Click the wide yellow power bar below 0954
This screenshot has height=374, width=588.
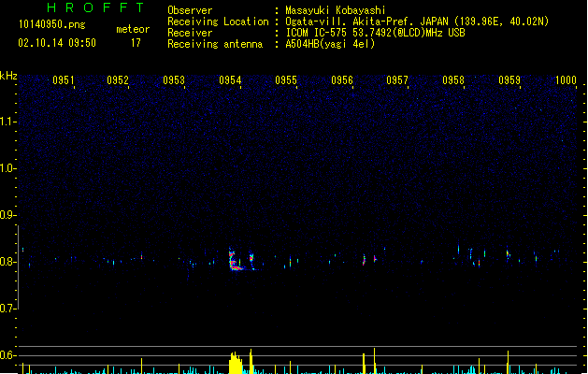[236, 363]
